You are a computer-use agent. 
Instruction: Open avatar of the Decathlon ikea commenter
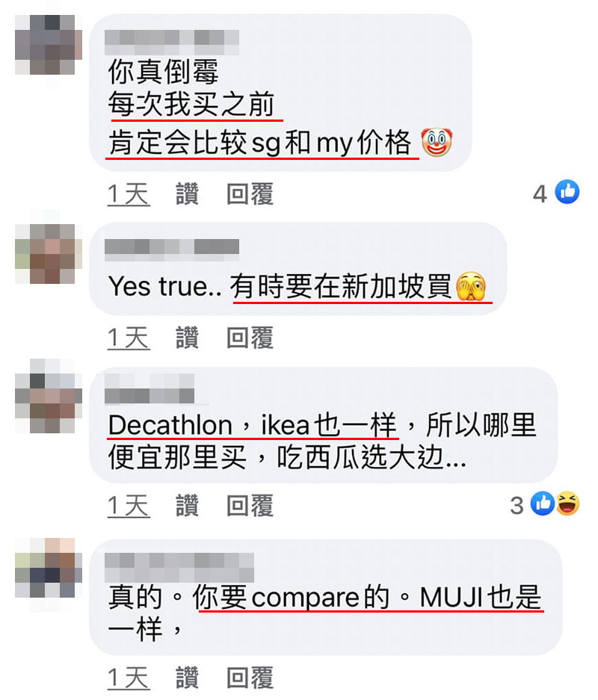(49, 395)
